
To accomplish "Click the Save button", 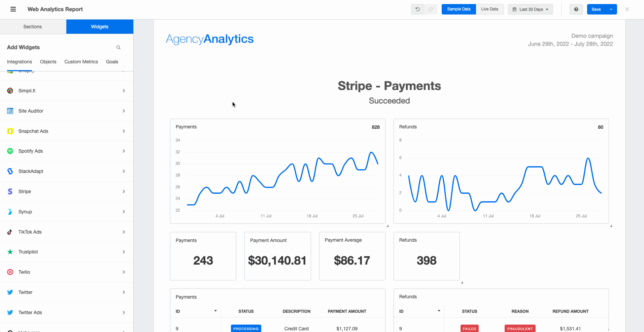I will (x=596, y=9).
